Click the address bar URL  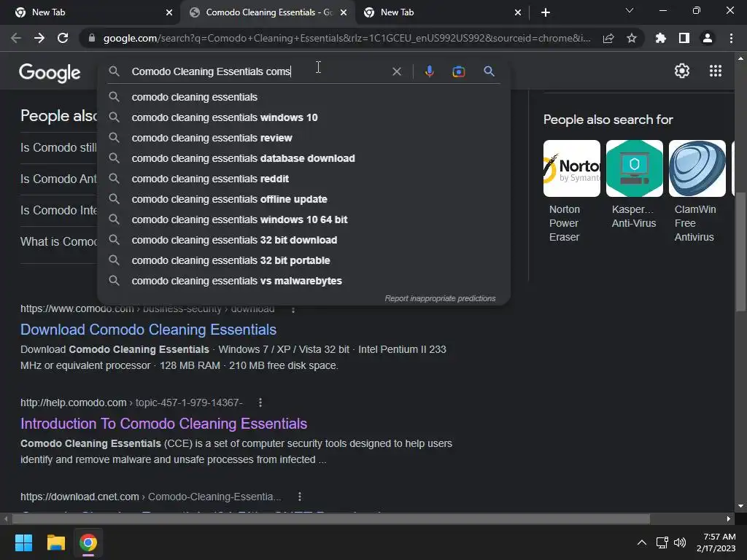(x=347, y=38)
